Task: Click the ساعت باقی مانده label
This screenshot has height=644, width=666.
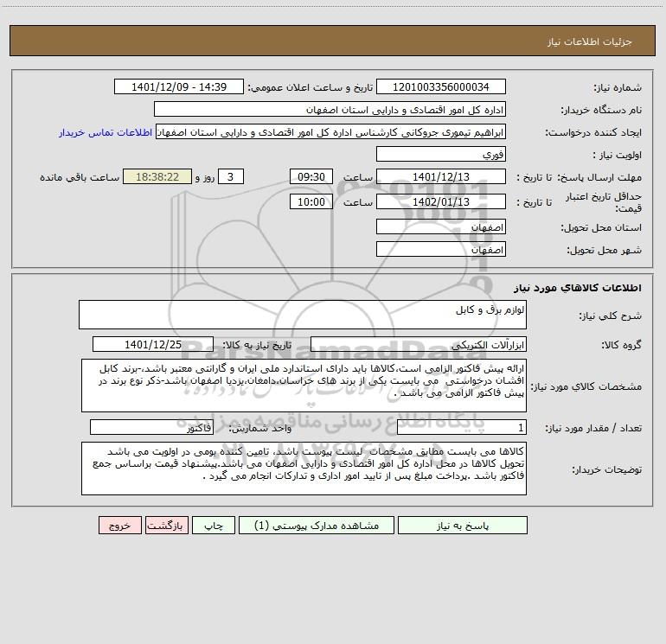Action: click(80, 177)
